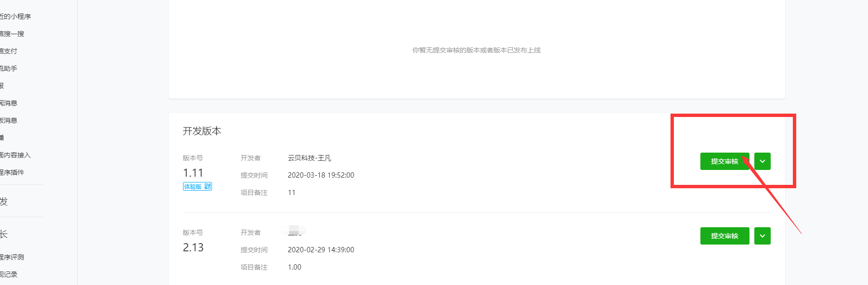Expand dropdown arrow beside version 1.11
The width and height of the screenshot is (868, 285).
[763, 161]
